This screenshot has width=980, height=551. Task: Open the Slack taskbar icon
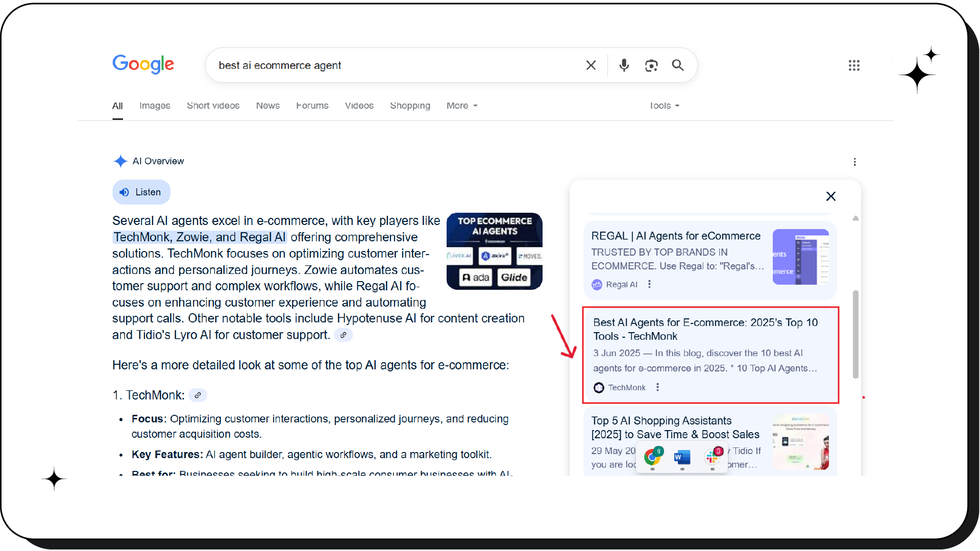tap(713, 457)
